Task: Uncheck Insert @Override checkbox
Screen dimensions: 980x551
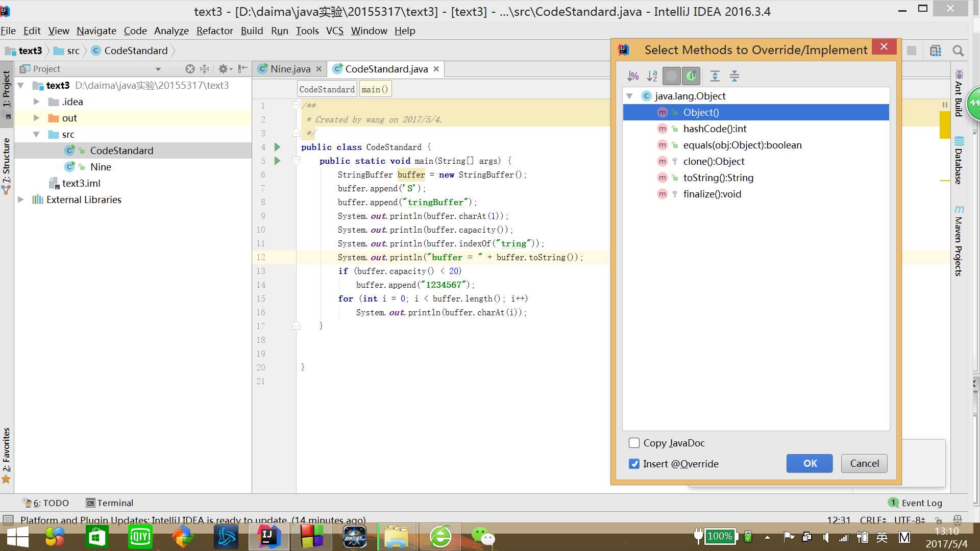Action: pyautogui.click(x=634, y=464)
